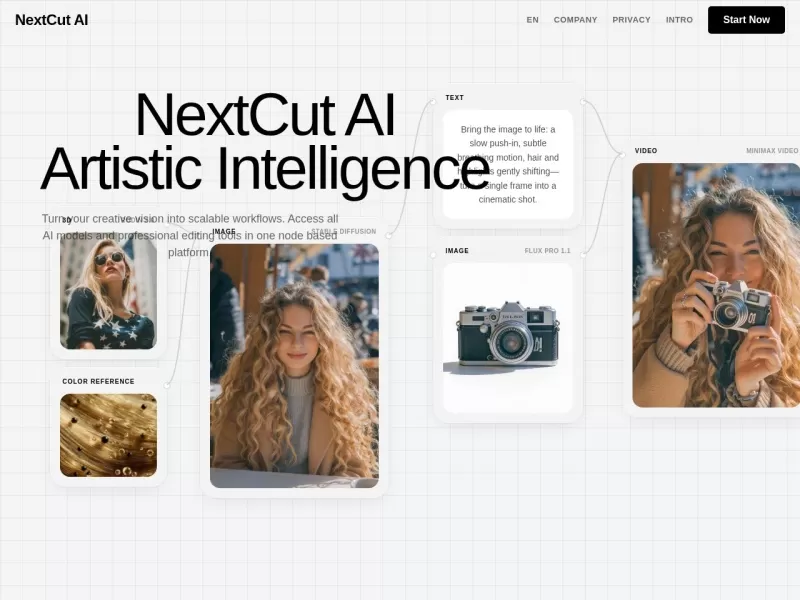Go to the PRIVACY page
The height and width of the screenshot is (600, 800).
click(x=631, y=20)
